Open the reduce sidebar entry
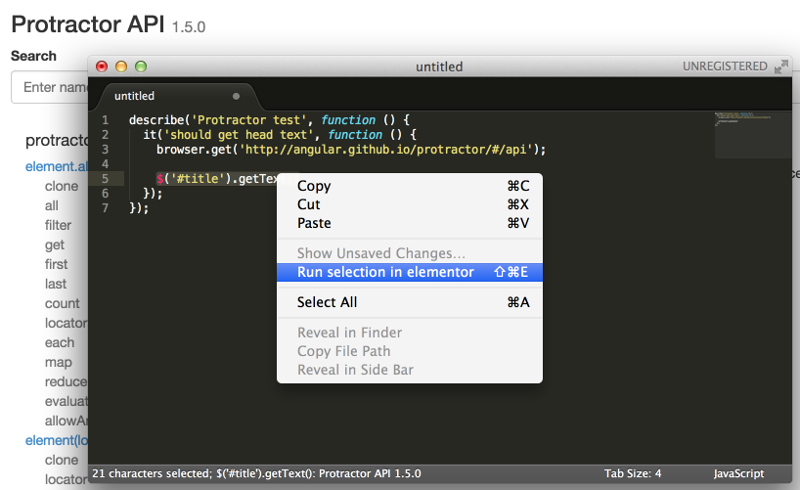This screenshot has height=490, width=800. tap(66, 382)
